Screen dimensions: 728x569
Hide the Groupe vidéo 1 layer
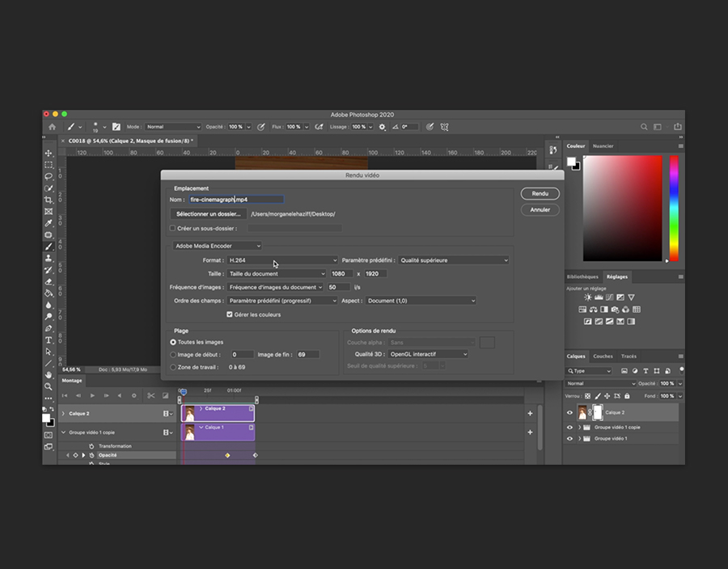[x=569, y=439]
